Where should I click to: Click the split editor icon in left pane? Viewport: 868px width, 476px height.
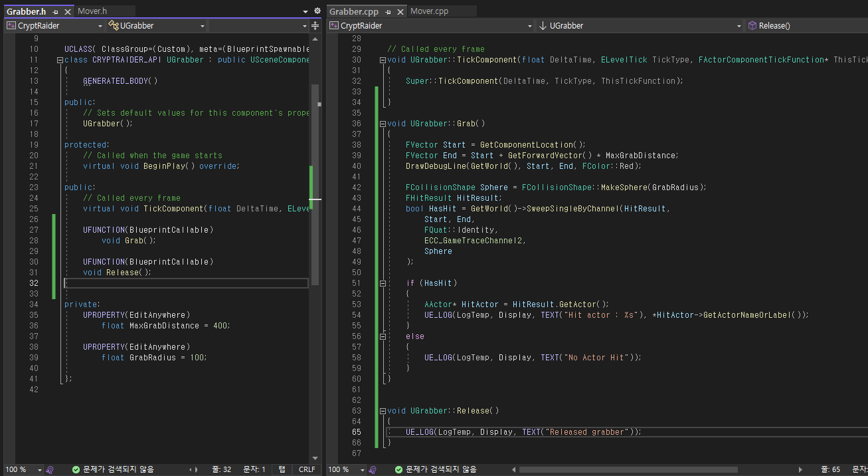(x=315, y=26)
